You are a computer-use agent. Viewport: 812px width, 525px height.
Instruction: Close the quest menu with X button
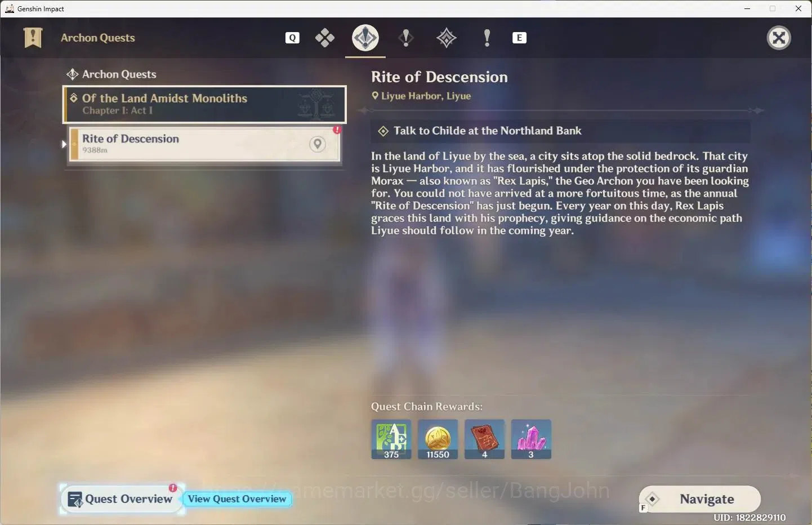coord(779,38)
